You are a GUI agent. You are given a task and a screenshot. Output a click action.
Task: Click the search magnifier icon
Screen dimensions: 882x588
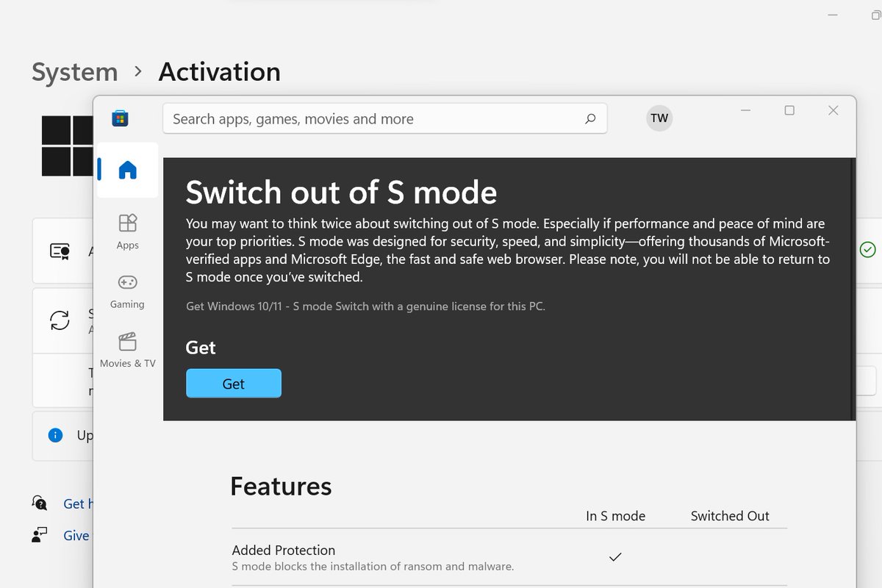pyautogui.click(x=589, y=118)
